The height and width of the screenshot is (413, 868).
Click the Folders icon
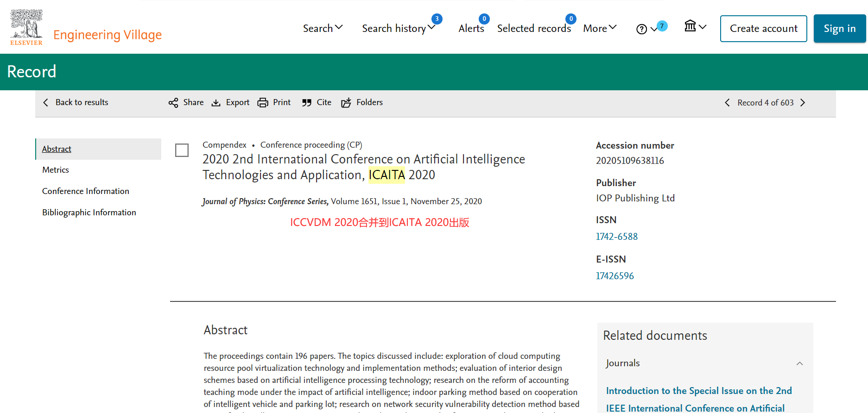(346, 103)
